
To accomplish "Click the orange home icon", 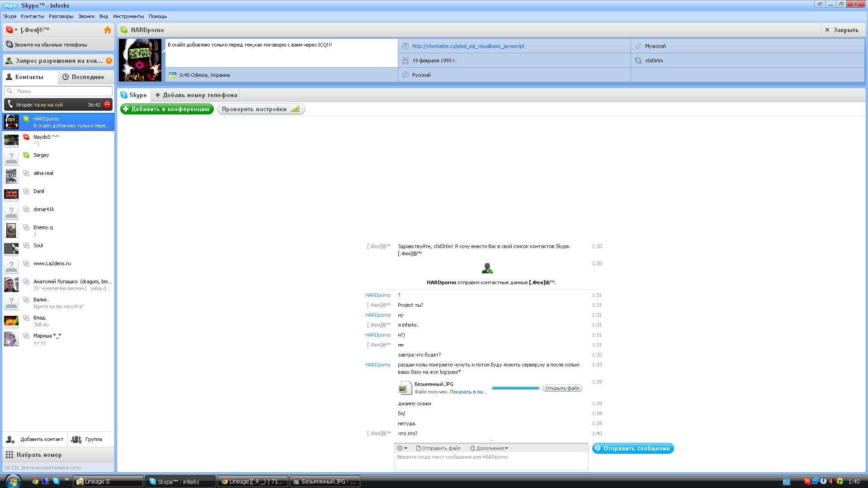I will click(108, 30).
